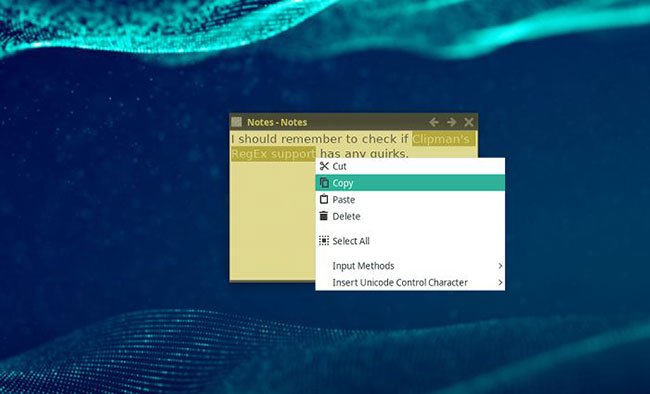
Task: Click the Copy icon in context menu
Action: [324, 183]
